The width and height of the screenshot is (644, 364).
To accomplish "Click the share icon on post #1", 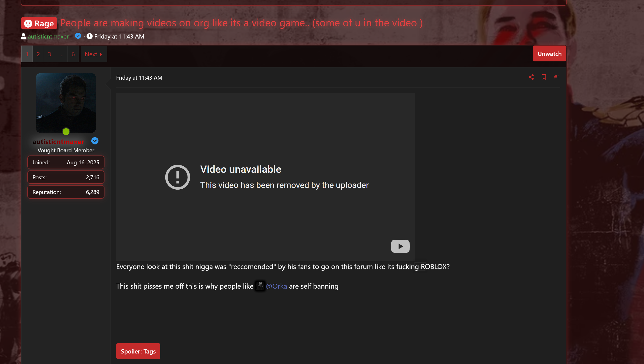I will [x=531, y=77].
